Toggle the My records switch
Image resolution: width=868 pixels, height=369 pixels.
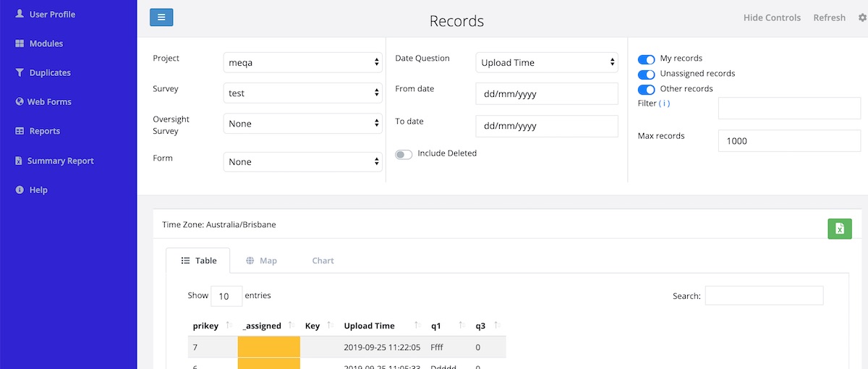(x=646, y=59)
